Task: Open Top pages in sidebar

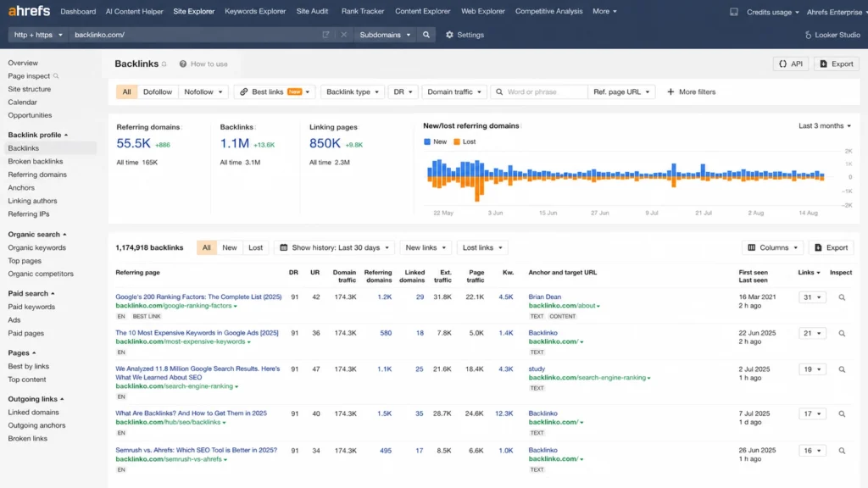Action: [x=25, y=261]
